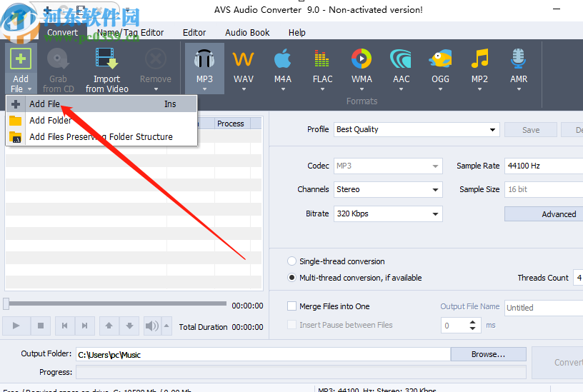The height and width of the screenshot is (392, 583).
Task: Expand the MP3 format dropdown arrow
Action: [x=204, y=89]
